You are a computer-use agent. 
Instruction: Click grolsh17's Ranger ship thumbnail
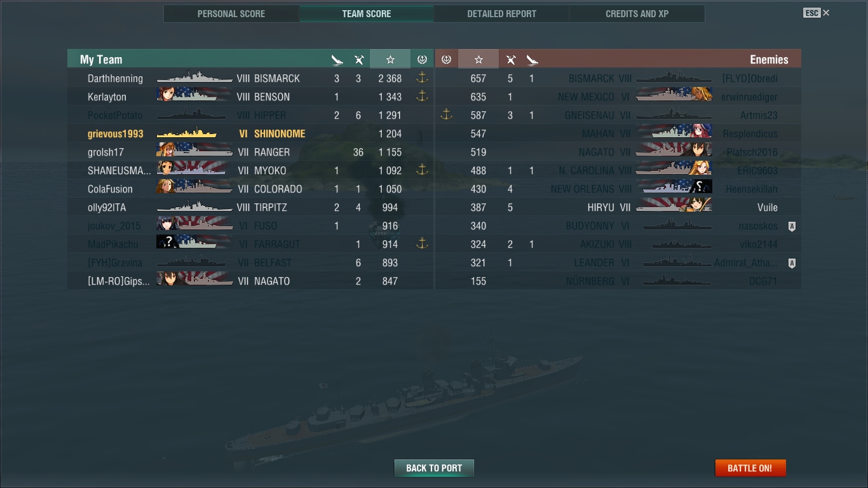point(194,152)
